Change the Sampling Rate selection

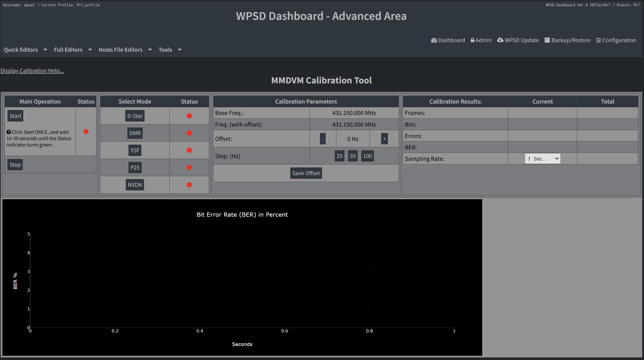click(x=542, y=158)
